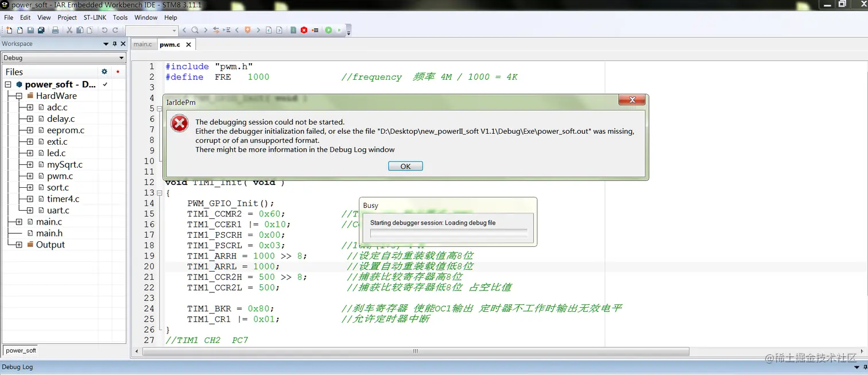Click the editor horizontal scrollbar
The width and height of the screenshot is (868, 375).
coord(416,351)
